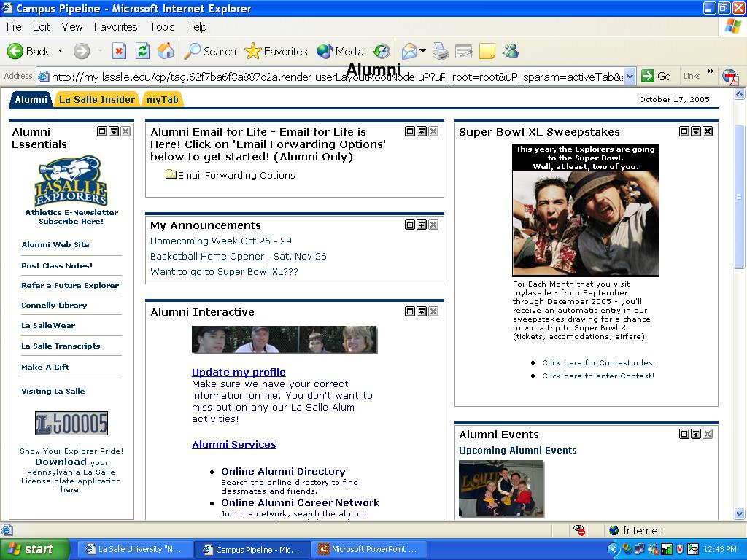This screenshot has height=560, width=747.
Task: Minimize the Alumni Essentials panel
Action: point(114,131)
